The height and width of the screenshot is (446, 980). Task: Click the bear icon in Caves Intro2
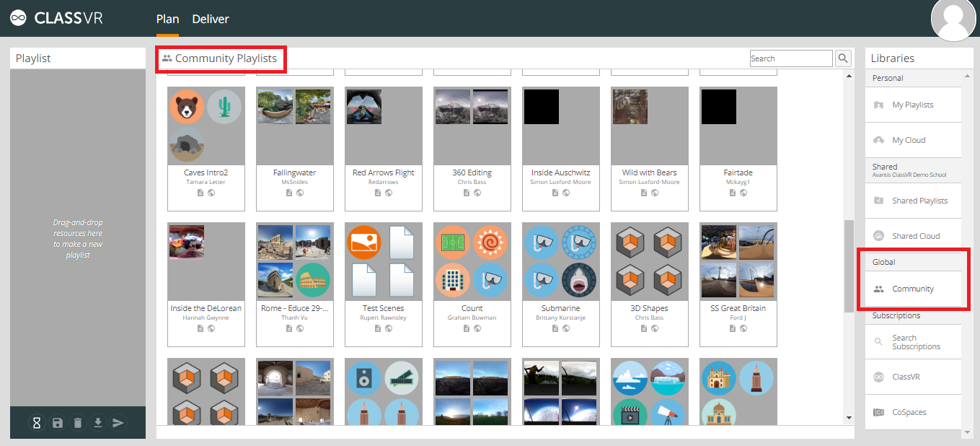coord(187,107)
